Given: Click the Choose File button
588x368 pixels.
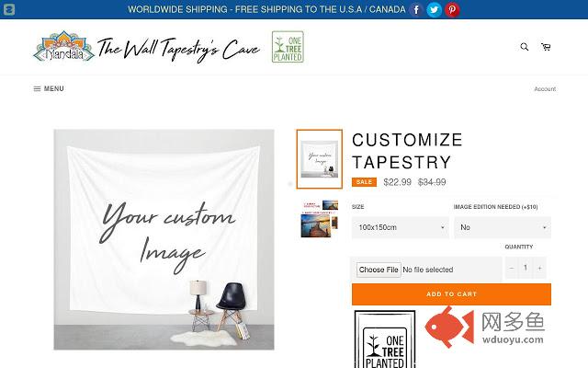Looking at the screenshot, I should [379, 270].
